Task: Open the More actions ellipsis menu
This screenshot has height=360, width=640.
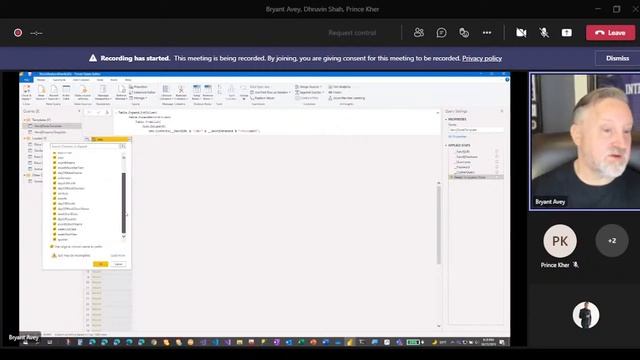Action: (x=487, y=33)
